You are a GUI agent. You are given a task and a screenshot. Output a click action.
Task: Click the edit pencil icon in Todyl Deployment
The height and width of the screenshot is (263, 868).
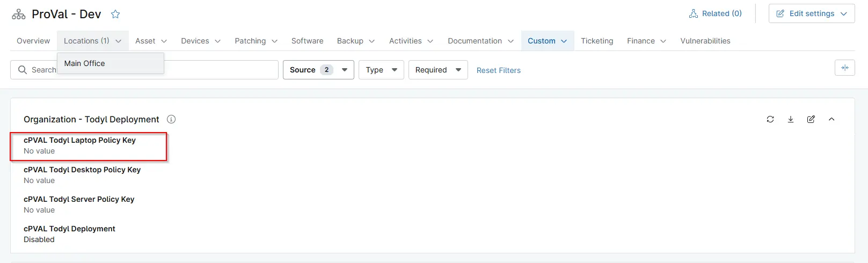click(x=811, y=119)
